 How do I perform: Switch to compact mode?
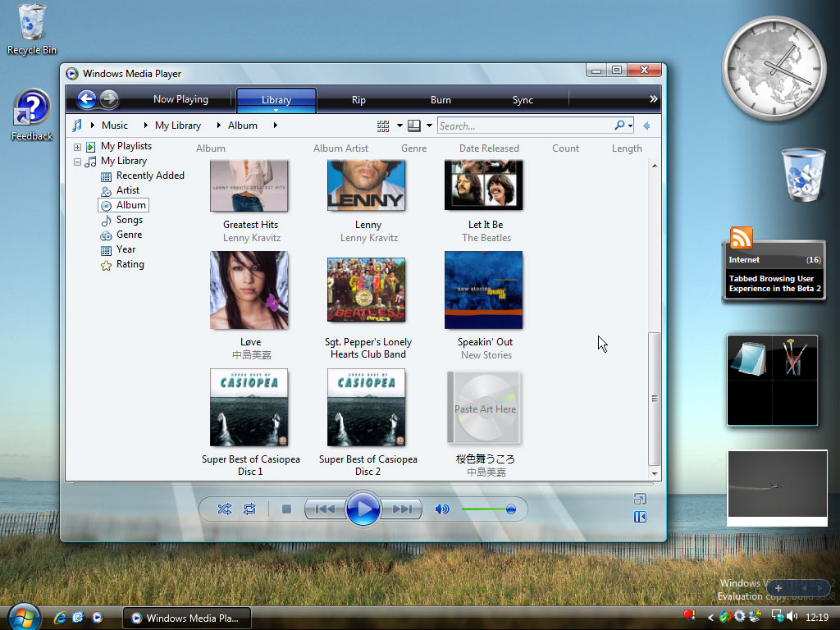[x=640, y=500]
